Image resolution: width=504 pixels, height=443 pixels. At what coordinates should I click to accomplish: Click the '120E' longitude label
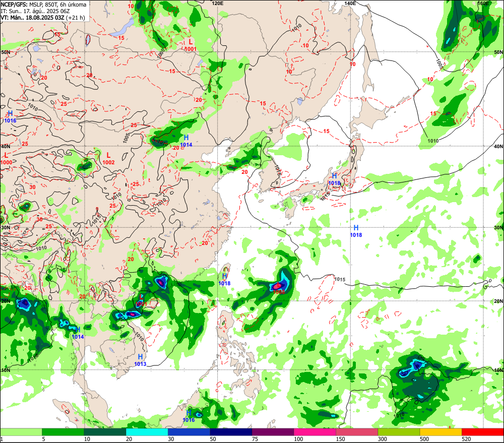click(218, 3)
